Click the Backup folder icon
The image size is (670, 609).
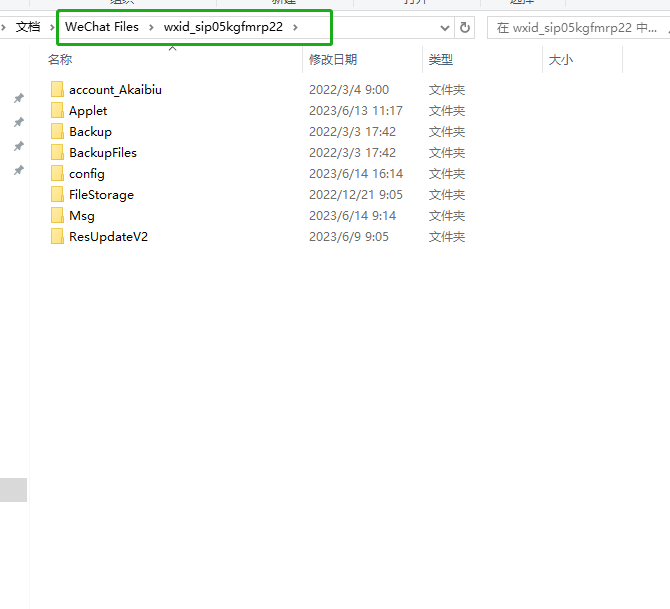(x=58, y=132)
